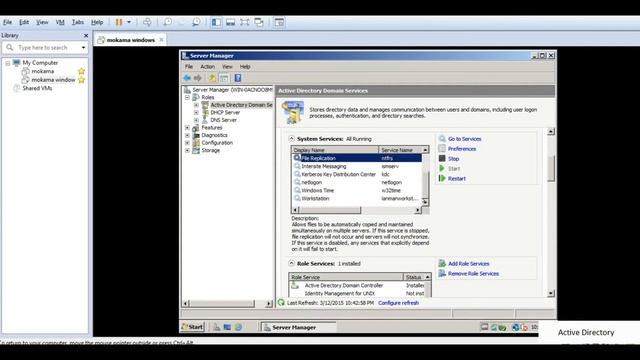Take a snapshot using the VMware toolbar icon

pyautogui.click(x=168, y=22)
